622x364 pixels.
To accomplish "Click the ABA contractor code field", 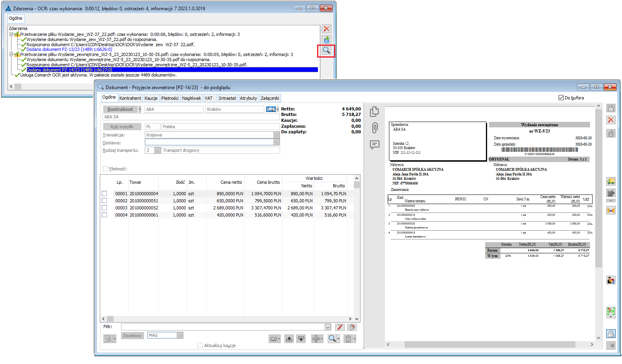I will tap(174, 109).
